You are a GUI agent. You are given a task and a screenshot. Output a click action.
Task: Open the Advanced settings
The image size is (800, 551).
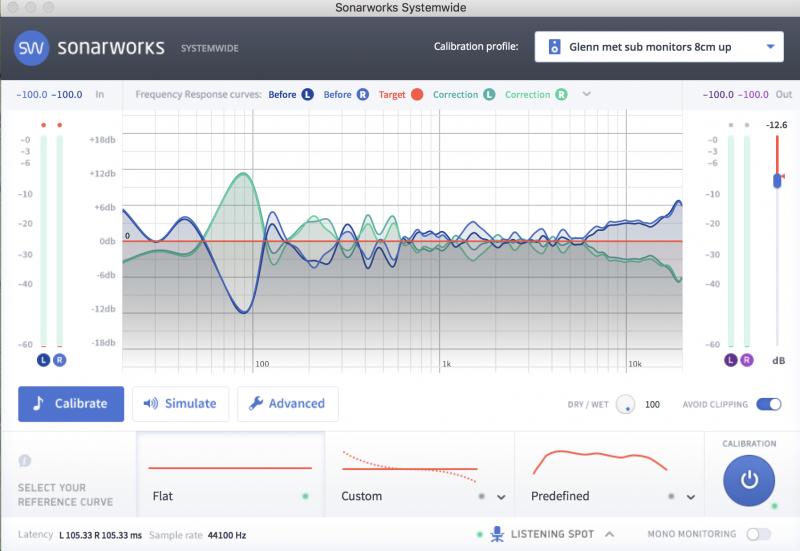click(288, 404)
